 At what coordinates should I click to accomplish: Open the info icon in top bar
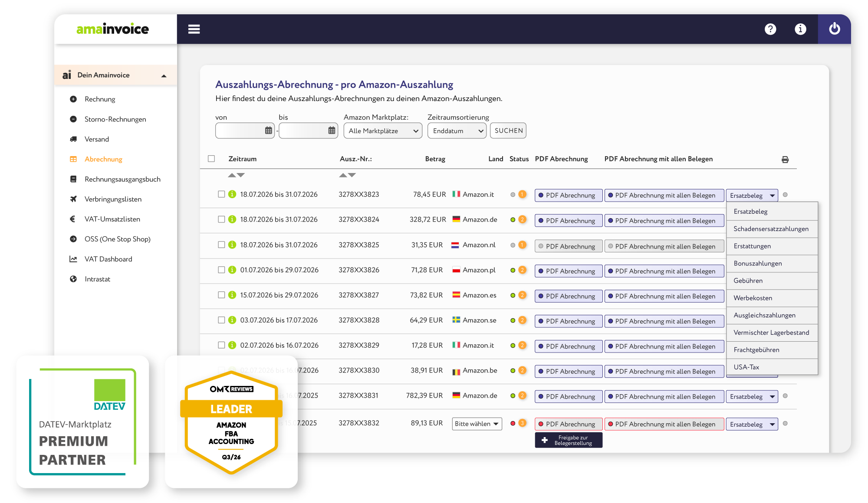coord(800,29)
